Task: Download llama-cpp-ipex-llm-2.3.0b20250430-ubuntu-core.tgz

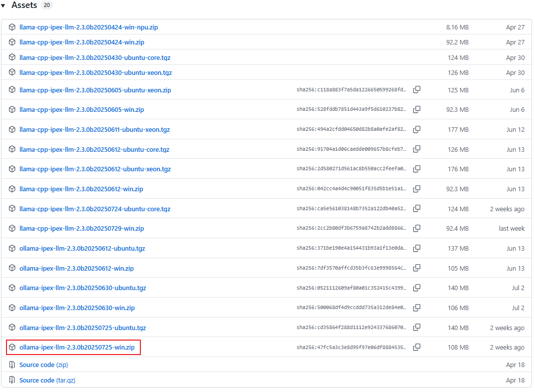Action: [95, 57]
